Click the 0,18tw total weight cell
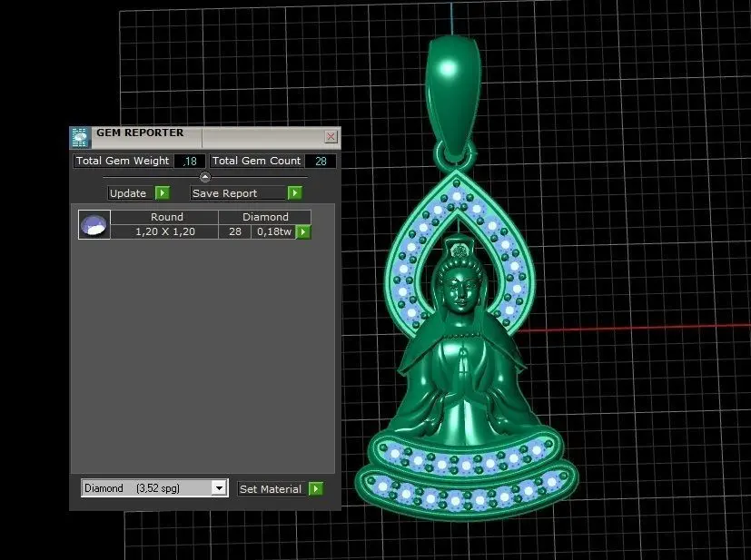This screenshot has width=751, height=560. coord(274,231)
